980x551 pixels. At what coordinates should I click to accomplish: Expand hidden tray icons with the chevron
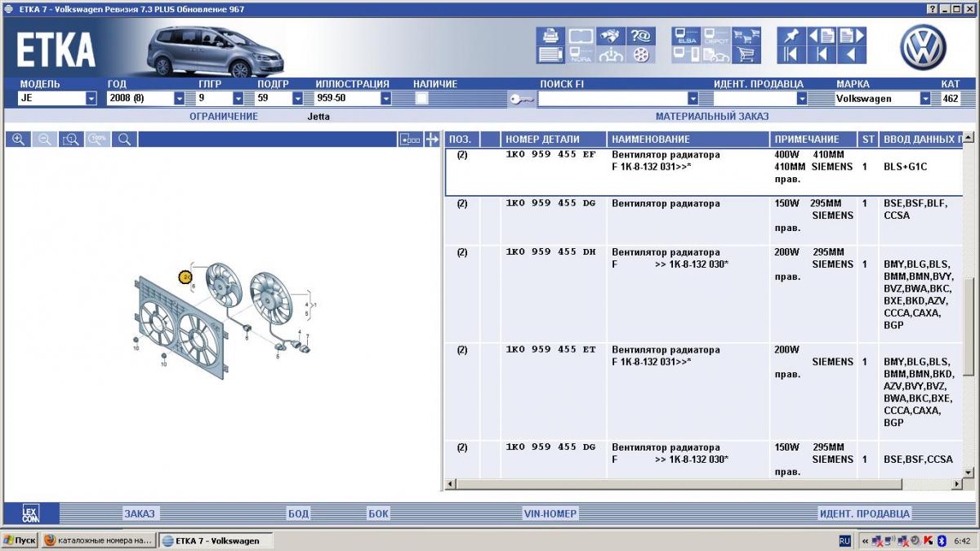[x=864, y=540]
